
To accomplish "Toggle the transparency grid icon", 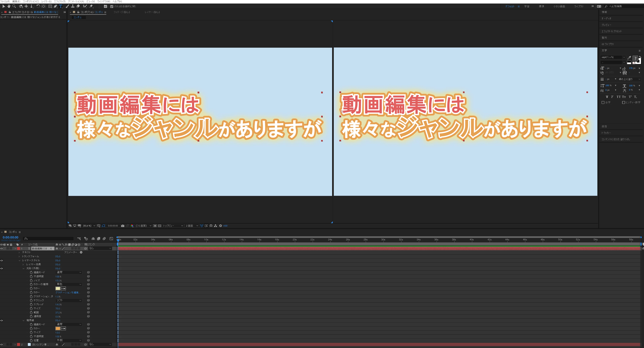I will click(159, 226).
